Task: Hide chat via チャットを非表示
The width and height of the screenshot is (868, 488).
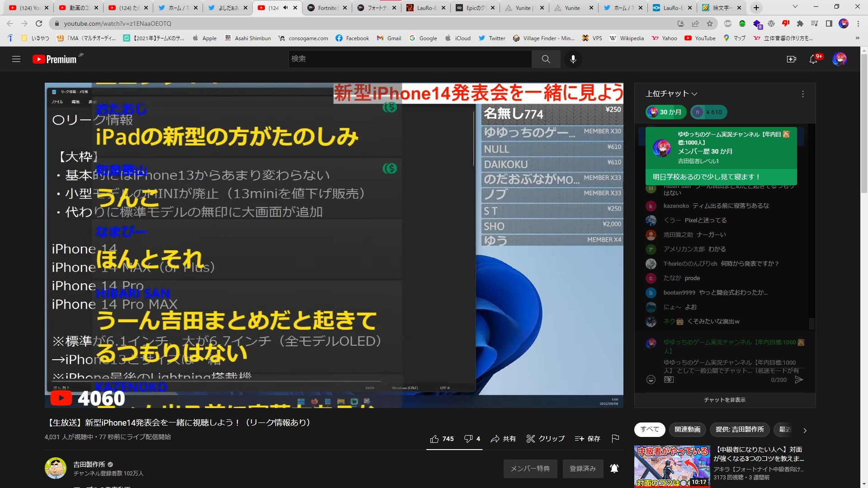Action: point(724,400)
